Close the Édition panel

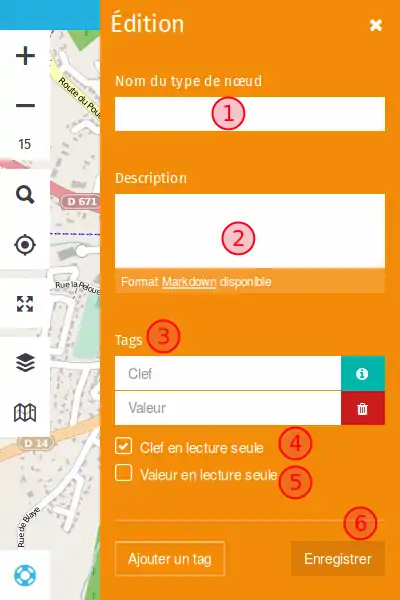376,25
